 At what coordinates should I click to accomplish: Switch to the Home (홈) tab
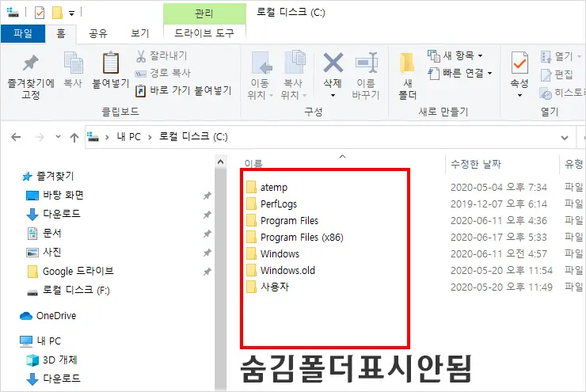click(61, 33)
